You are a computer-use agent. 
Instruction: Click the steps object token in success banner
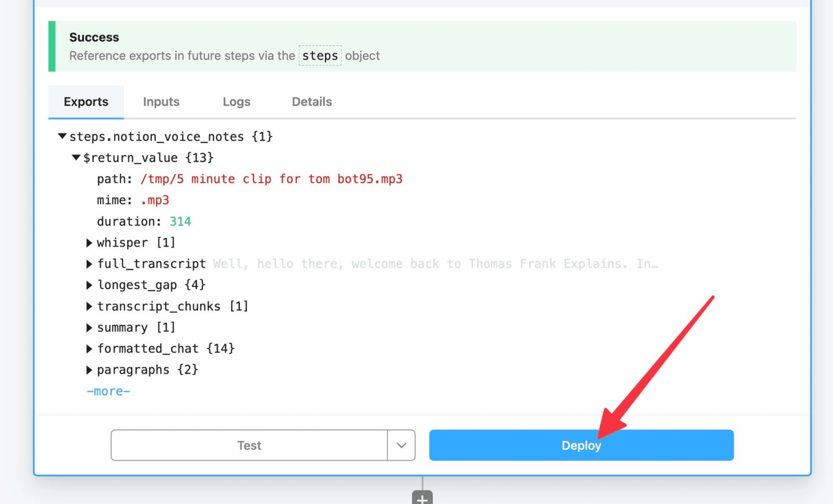click(x=320, y=56)
